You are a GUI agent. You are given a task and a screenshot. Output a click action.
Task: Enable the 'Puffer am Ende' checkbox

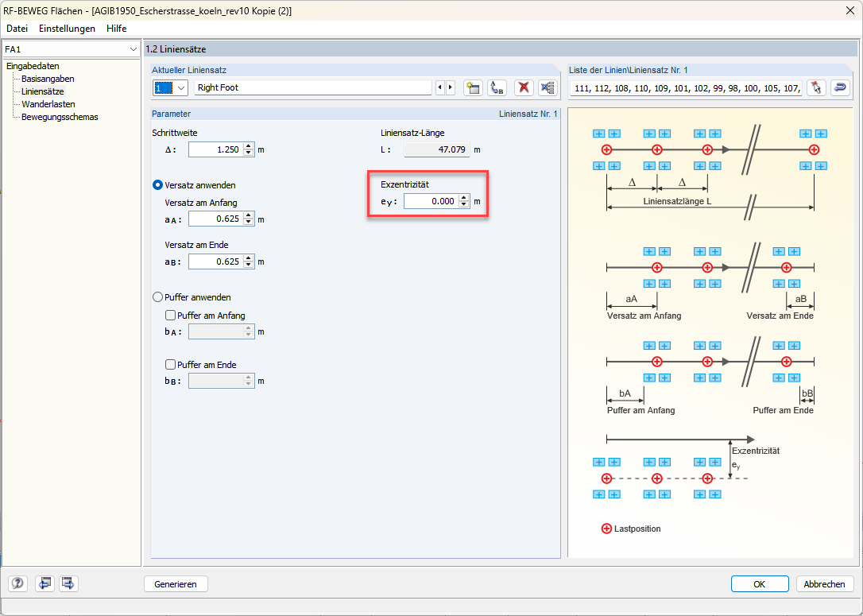pos(170,365)
